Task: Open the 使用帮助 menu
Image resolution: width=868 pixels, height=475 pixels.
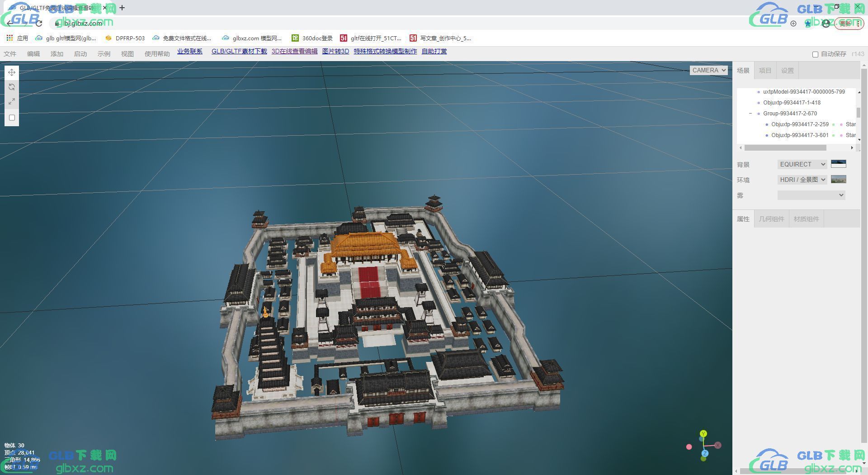Action: pos(157,54)
